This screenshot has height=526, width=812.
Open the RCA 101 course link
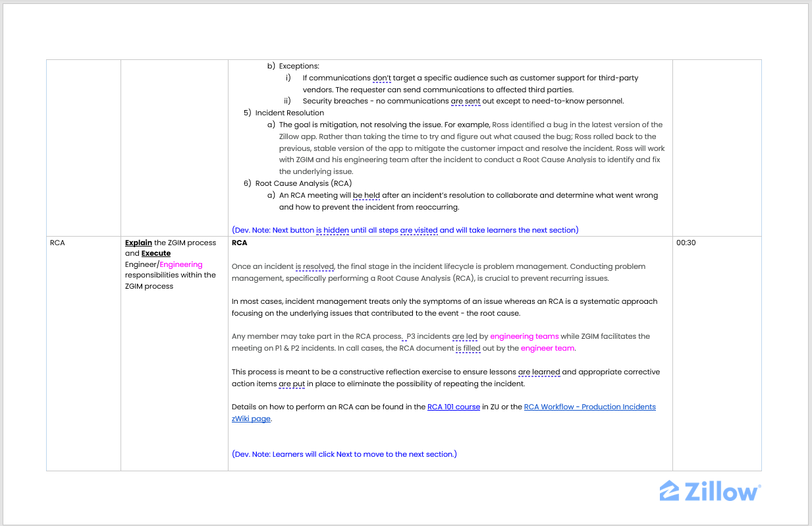tap(453, 407)
